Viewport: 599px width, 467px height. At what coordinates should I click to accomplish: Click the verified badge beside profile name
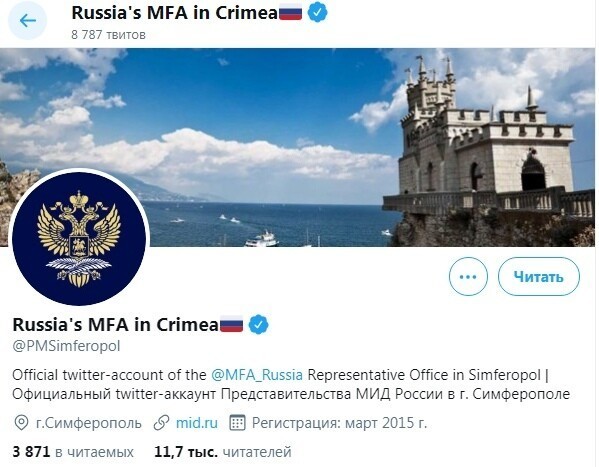tap(259, 324)
